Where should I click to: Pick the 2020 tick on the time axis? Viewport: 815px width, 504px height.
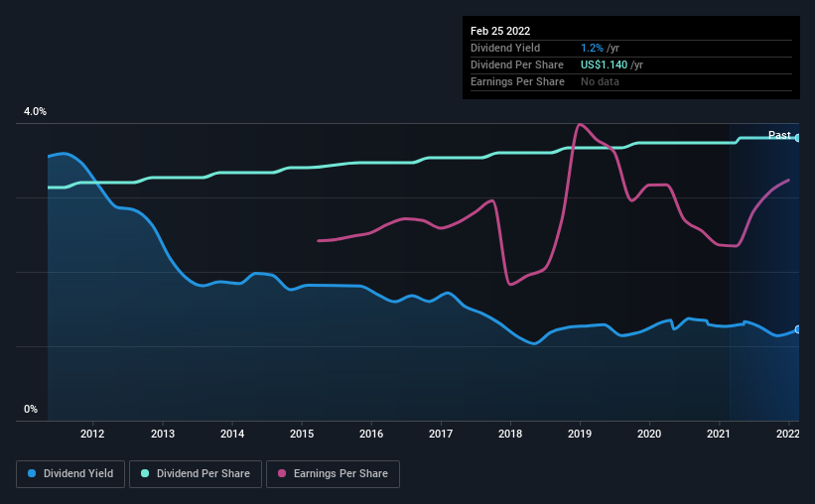coord(649,434)
